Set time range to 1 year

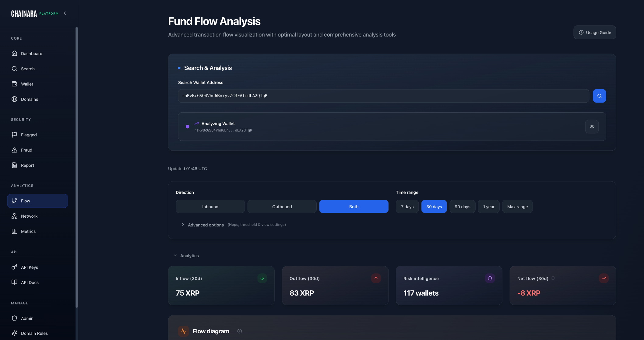489,207
